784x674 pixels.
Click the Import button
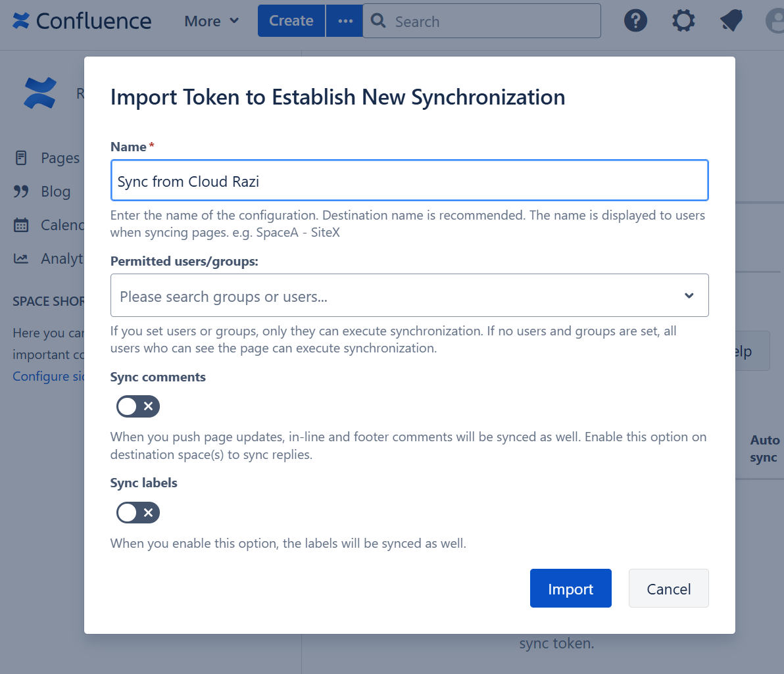click(x=570, y=589)
